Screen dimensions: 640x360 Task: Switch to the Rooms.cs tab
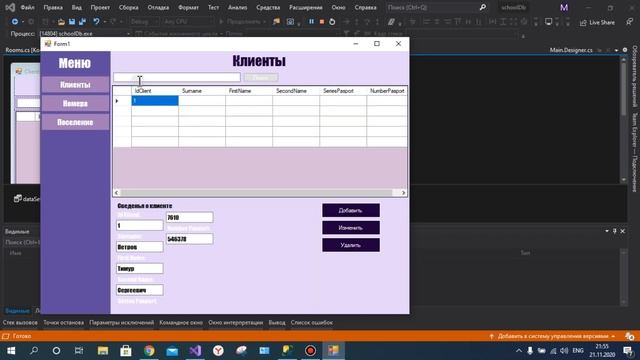[x=22, y=50]
